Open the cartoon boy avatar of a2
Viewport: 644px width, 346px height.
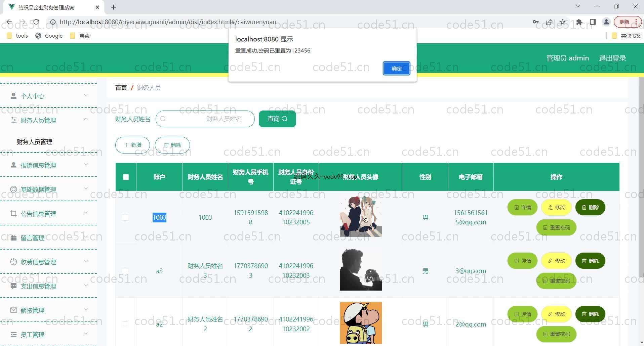pos(361,323)
